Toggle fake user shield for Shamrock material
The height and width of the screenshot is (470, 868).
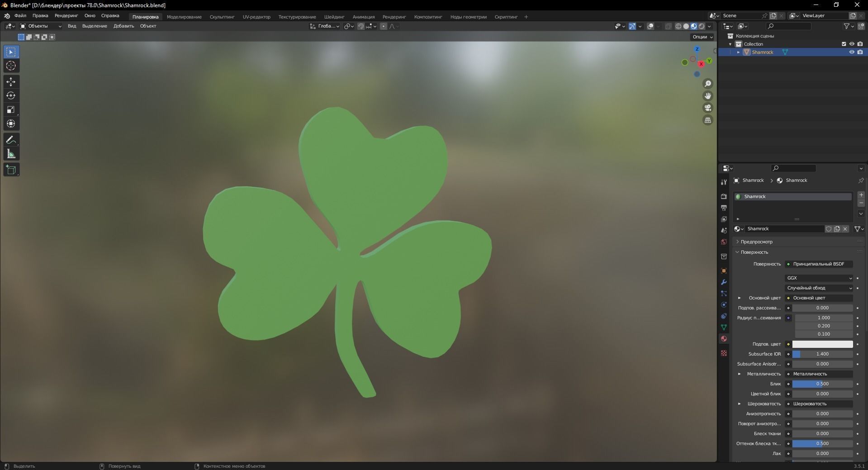click(x=829, y=229)
